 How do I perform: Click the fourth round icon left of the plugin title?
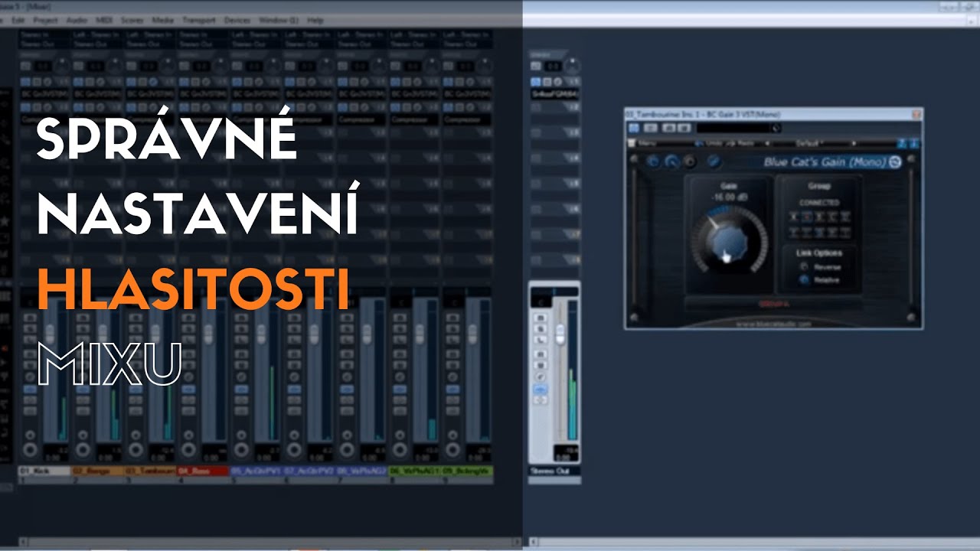[x=714, y=161]
